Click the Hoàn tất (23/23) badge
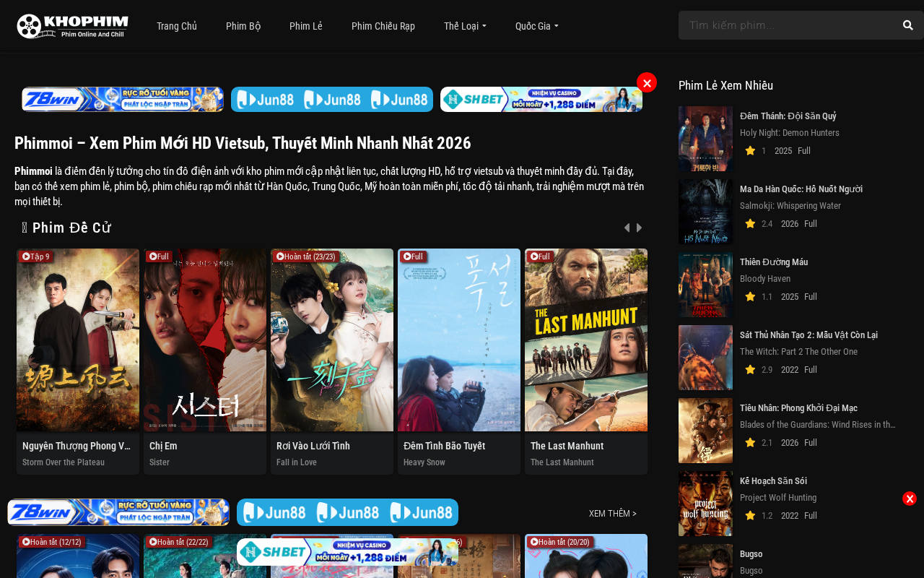The width and height of the screenshot is (924, 578). pyautogui.click(x=305, y=256)
